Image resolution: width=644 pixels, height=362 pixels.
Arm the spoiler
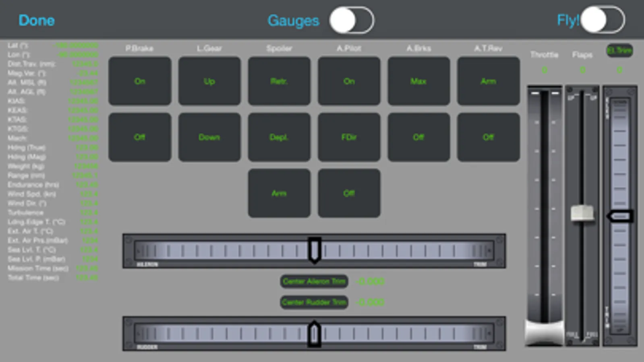(279, 193)
